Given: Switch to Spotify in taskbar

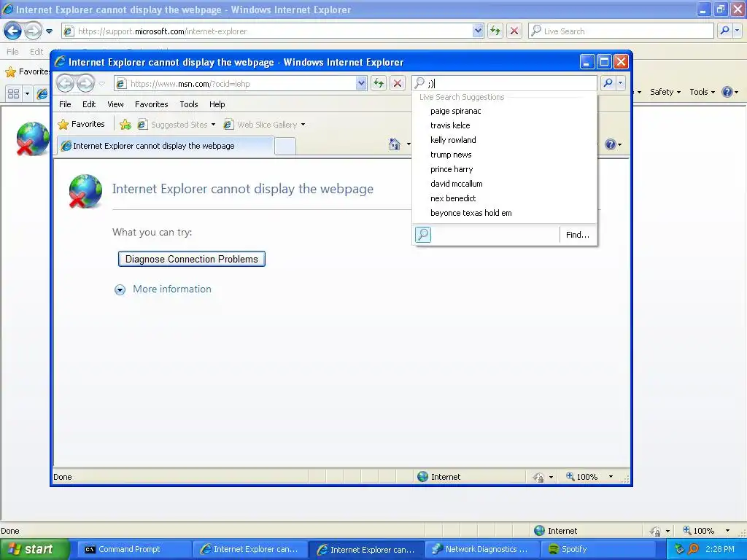Looking at the screenshot, I should coord(598,550).
